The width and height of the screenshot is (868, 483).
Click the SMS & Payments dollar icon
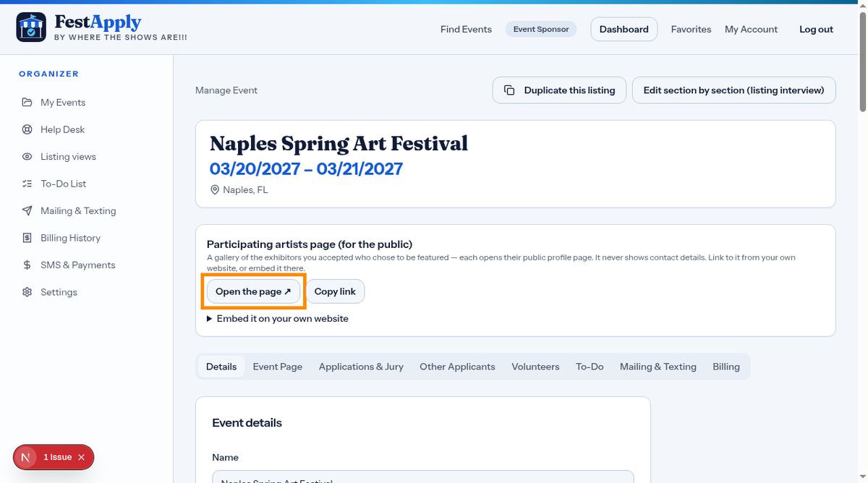27,265
